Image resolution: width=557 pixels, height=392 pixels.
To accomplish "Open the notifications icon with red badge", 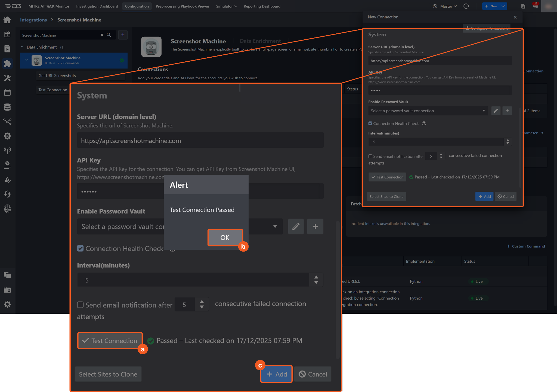I will 536,6.
